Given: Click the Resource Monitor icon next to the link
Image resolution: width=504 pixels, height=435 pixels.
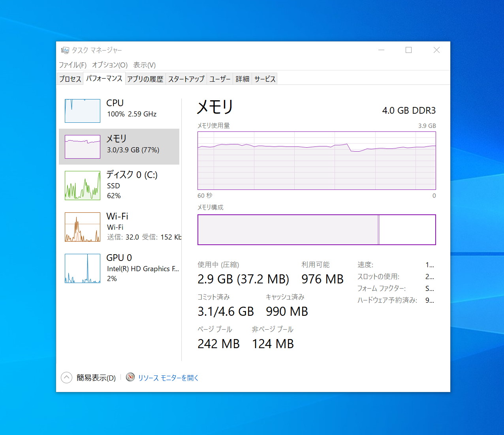Looking at the screenshot, I should [x=130, y=377].
